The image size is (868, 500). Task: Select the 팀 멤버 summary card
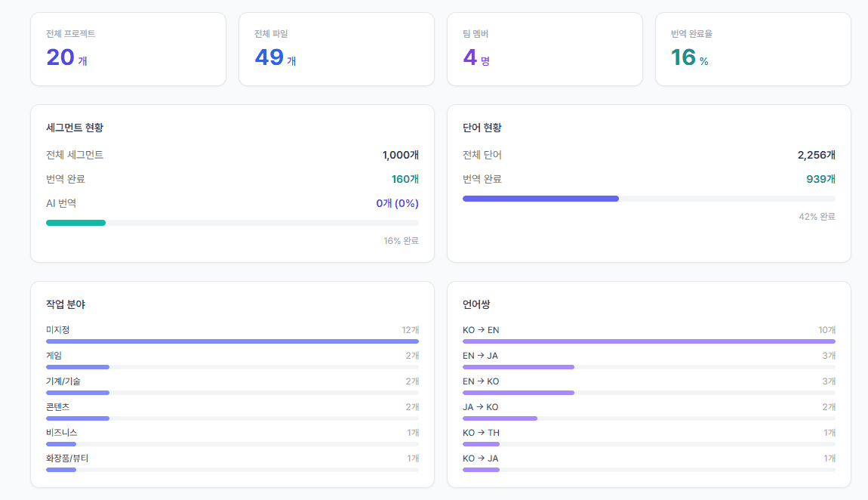545,49
